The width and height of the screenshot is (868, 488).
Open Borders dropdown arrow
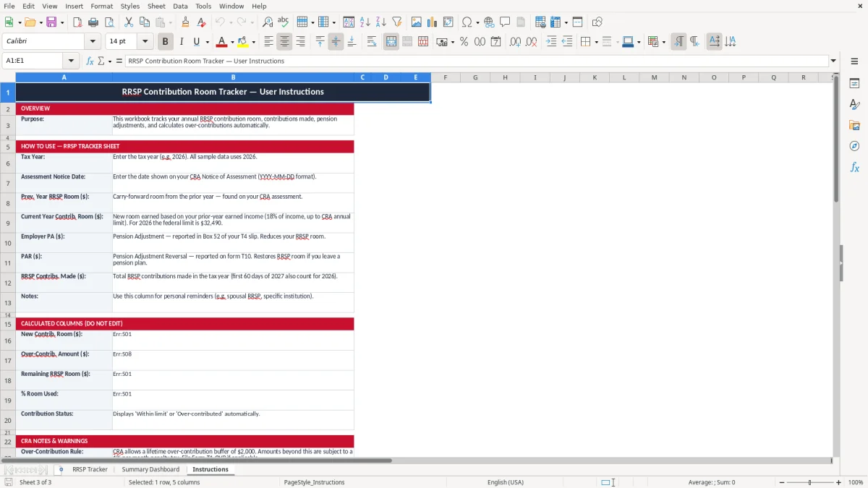(596, 42)
